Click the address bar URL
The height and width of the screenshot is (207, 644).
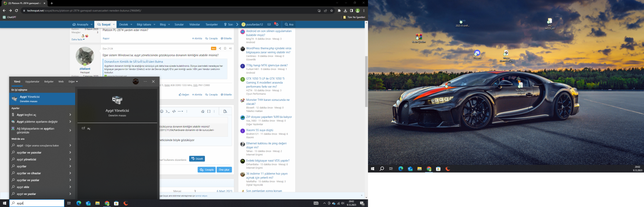(x=84, y=10)
